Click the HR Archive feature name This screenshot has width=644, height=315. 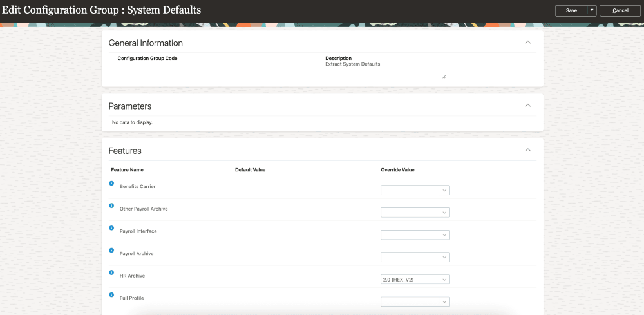tap(132, 276)
